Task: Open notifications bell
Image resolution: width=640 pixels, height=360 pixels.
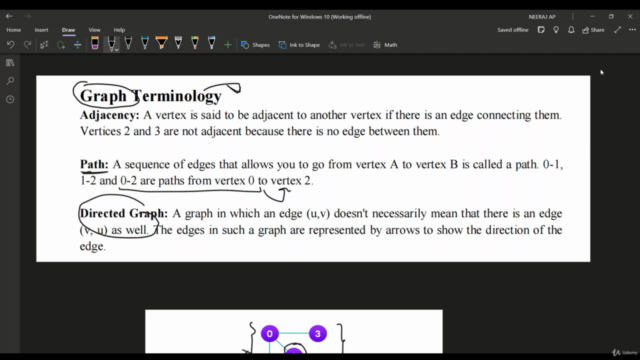Action: point(571,30)
